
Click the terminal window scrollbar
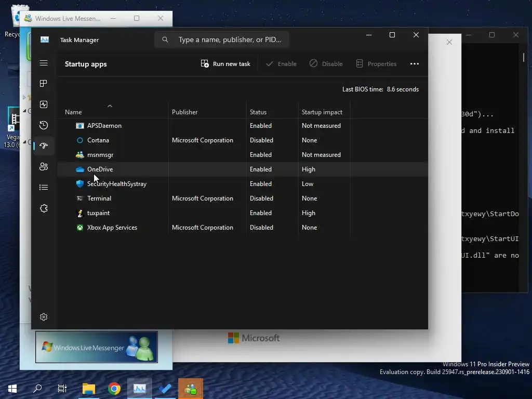[524, 58]
